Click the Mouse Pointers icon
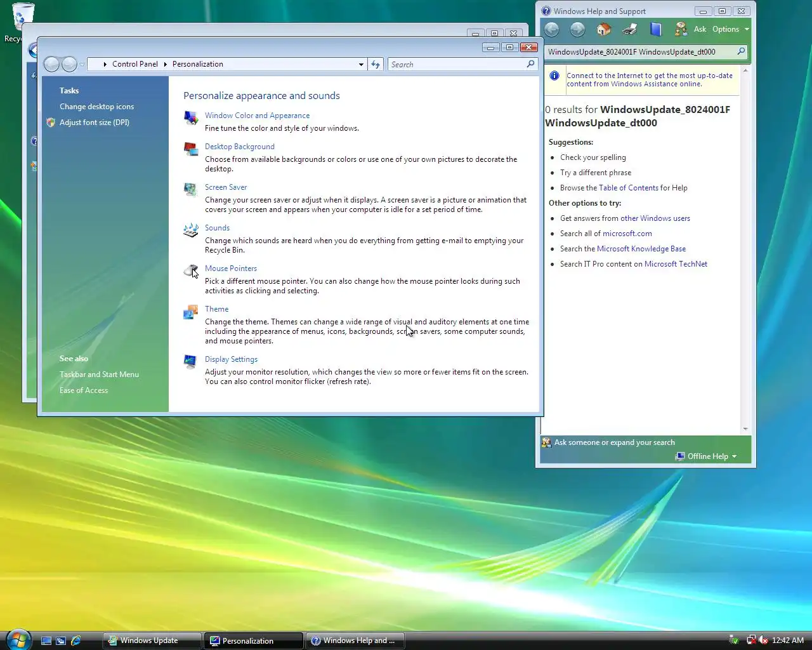 pyautogui.click(x=190, y=270)
